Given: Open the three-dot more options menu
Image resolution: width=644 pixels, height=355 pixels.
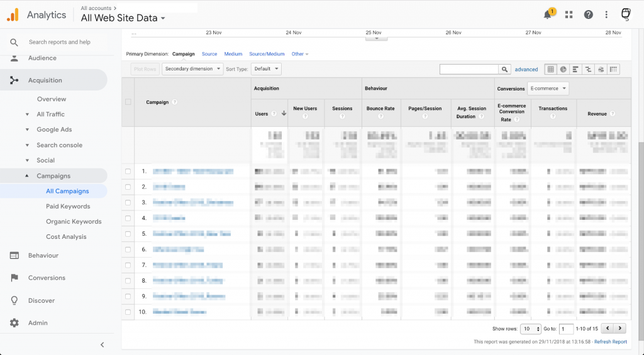Looking at the screenshot, I should (606, 15).
